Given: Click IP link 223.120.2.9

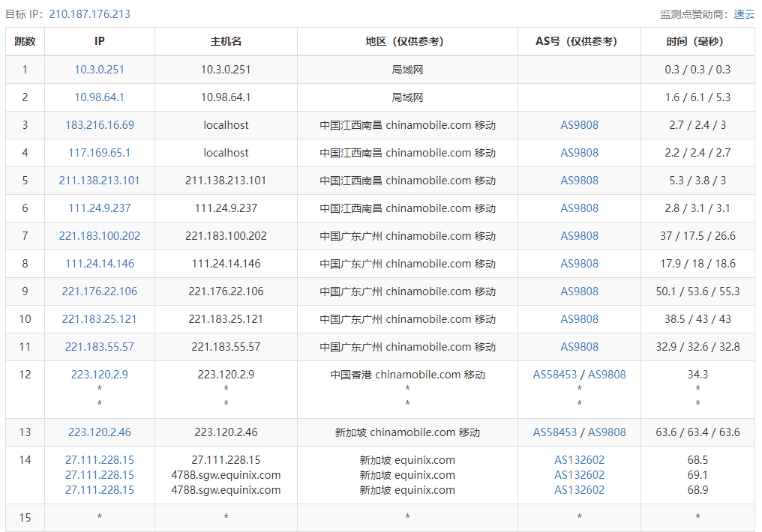Looking at the screenshot, I should 100,374.
